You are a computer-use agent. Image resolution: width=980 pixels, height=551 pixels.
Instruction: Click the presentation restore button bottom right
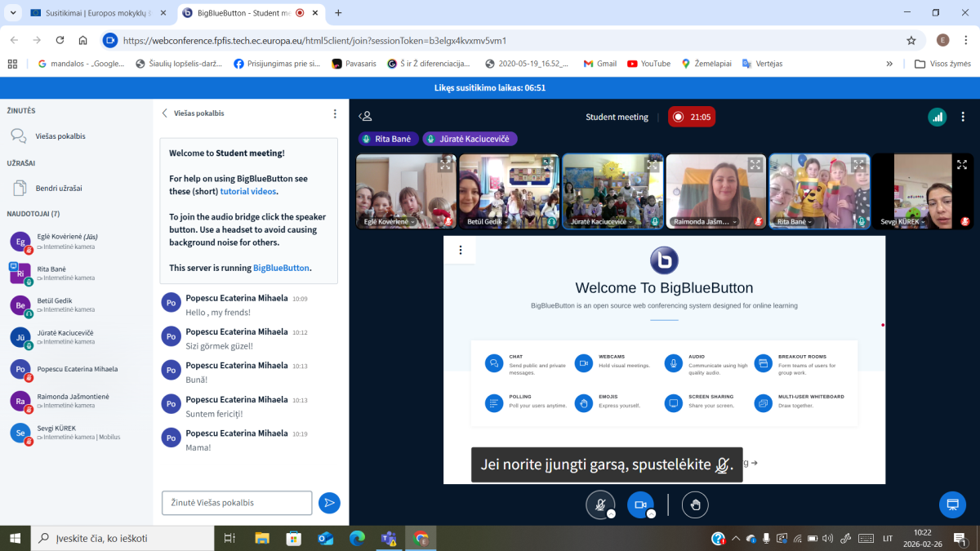(x=951, y=504)
